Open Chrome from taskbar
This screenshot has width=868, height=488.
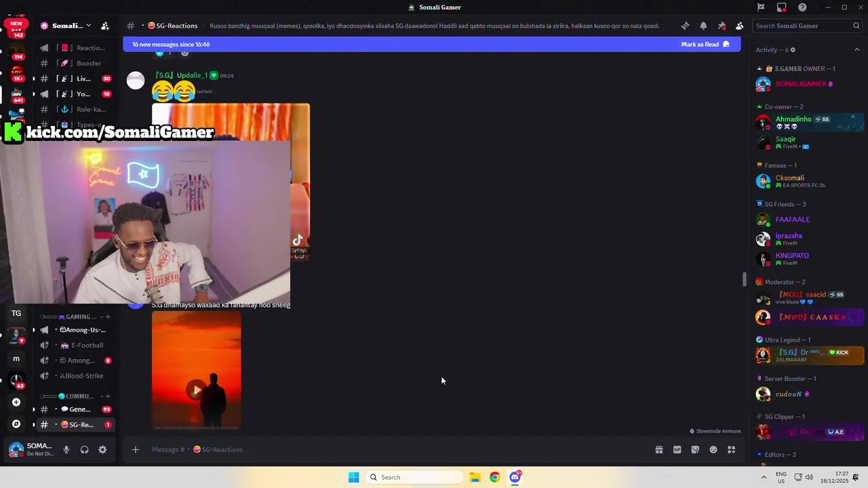coord(494,477)
